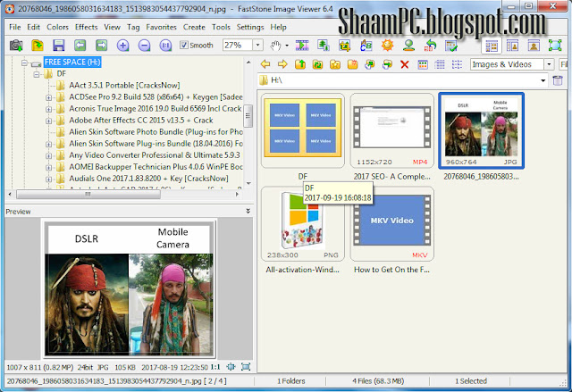Select the DF folder thumbnail

tap(303, 131)
